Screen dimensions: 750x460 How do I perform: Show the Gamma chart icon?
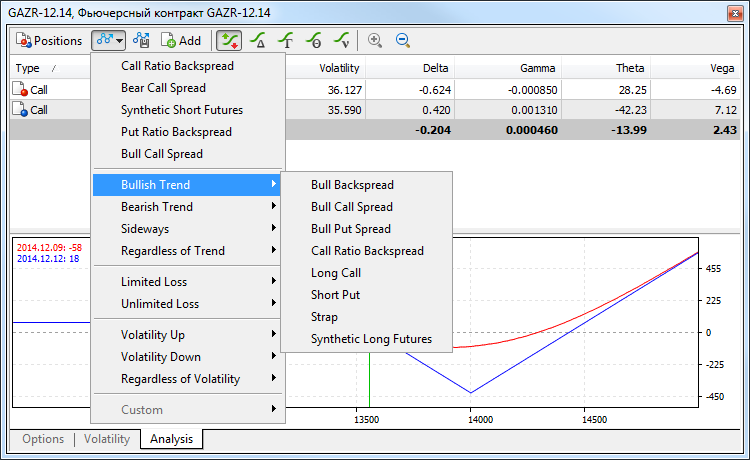pyautogui.click(x=286, y=41)
